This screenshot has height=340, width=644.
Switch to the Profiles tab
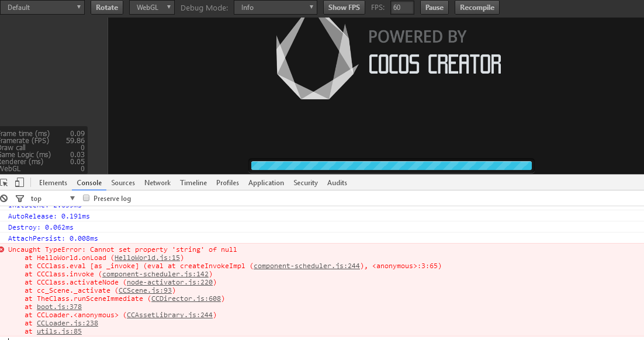tap(227, 183)
